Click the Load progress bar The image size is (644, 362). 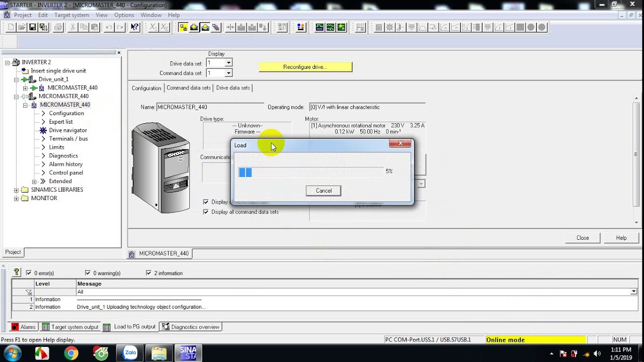tap(310, 172)
